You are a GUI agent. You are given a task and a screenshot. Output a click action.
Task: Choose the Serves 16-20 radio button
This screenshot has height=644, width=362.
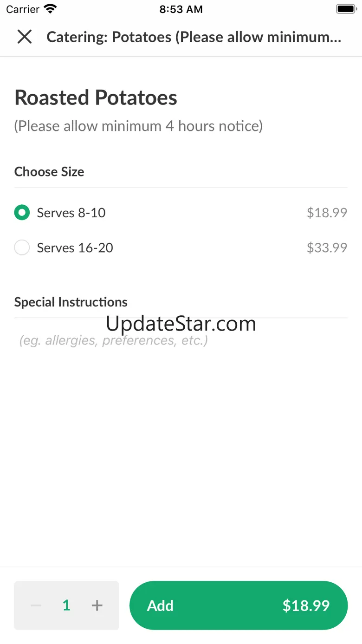22,247
